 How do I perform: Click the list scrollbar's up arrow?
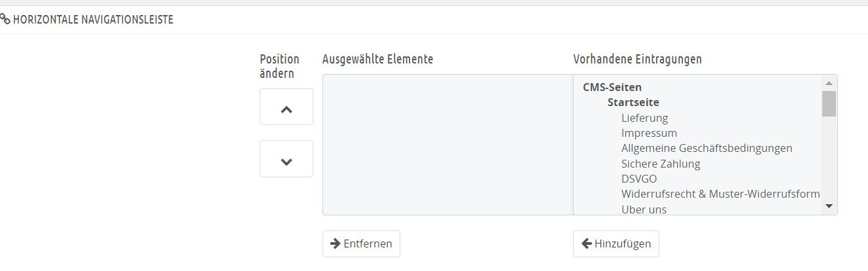click(829, 83)
